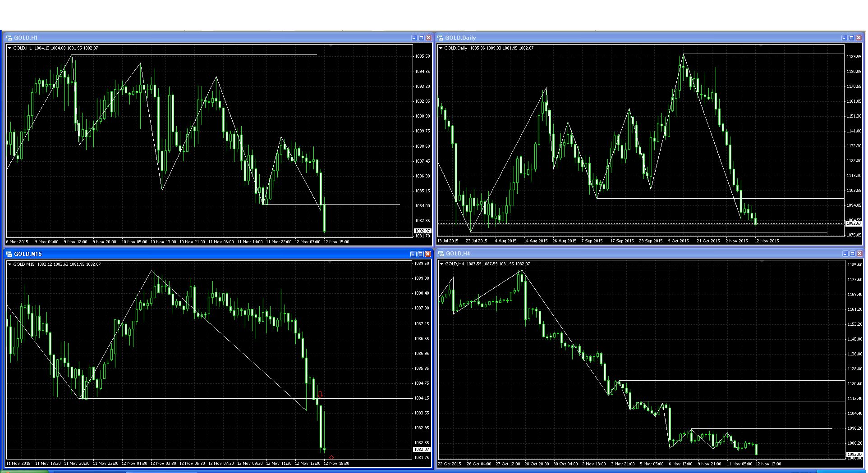Open the GOLD,H4 chart info triangle
Screen dimensions: 868x473
[441, 264]
